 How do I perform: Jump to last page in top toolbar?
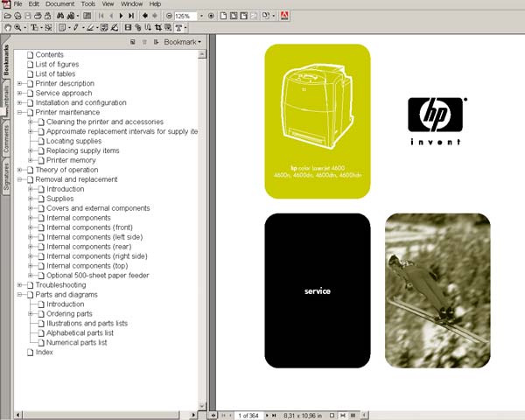(x=131, y=16)
